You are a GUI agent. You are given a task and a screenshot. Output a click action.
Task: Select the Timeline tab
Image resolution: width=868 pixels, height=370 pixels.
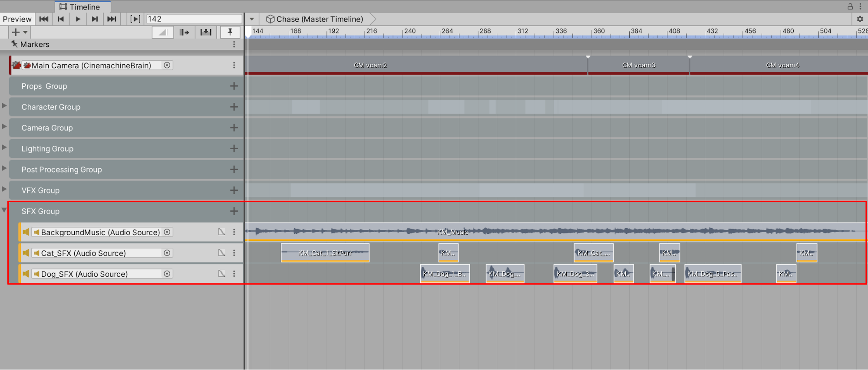tap(83, 7)
